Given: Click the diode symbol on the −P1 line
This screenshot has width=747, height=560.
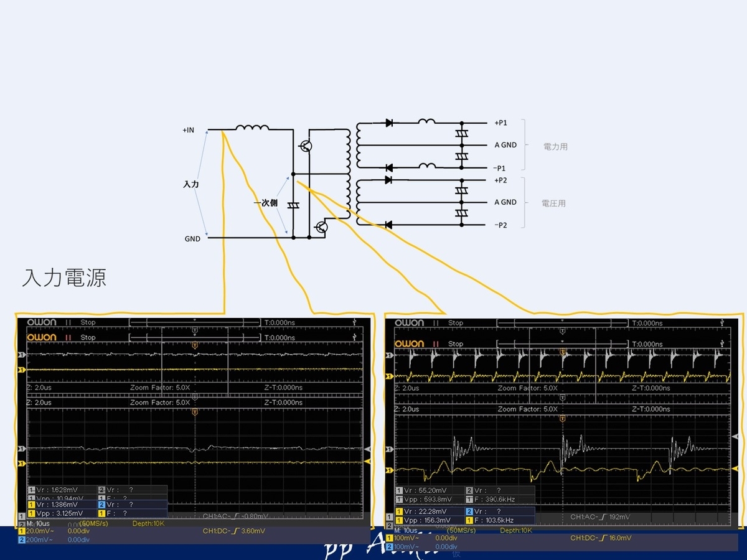Looking at the screenshot, I should [x=389, y=167].
